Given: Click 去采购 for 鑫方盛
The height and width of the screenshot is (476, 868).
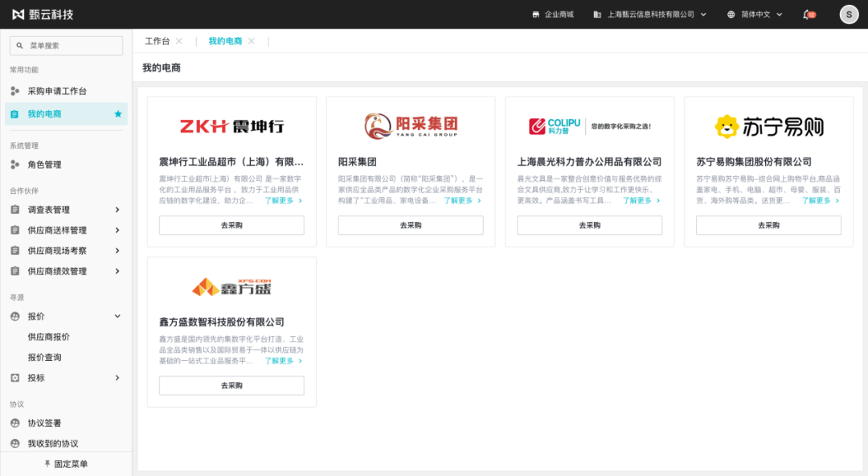Looking at the screenshot, I should pos(231,386).
